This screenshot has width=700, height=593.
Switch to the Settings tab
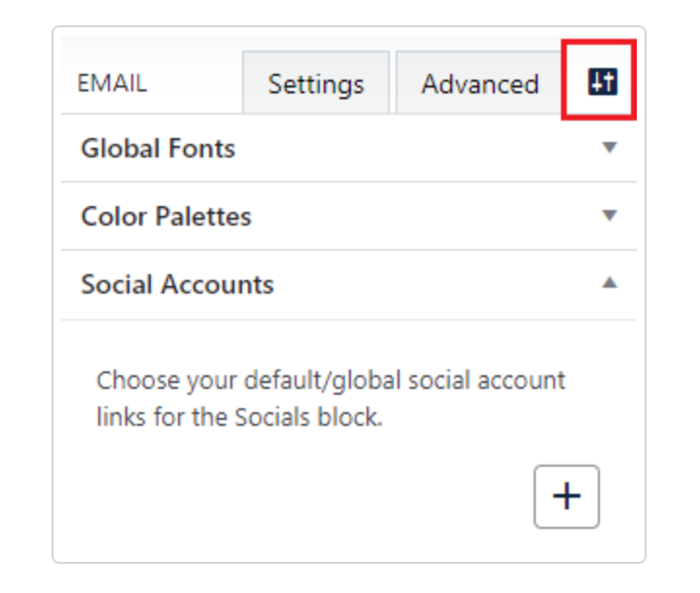pos(316,84)
